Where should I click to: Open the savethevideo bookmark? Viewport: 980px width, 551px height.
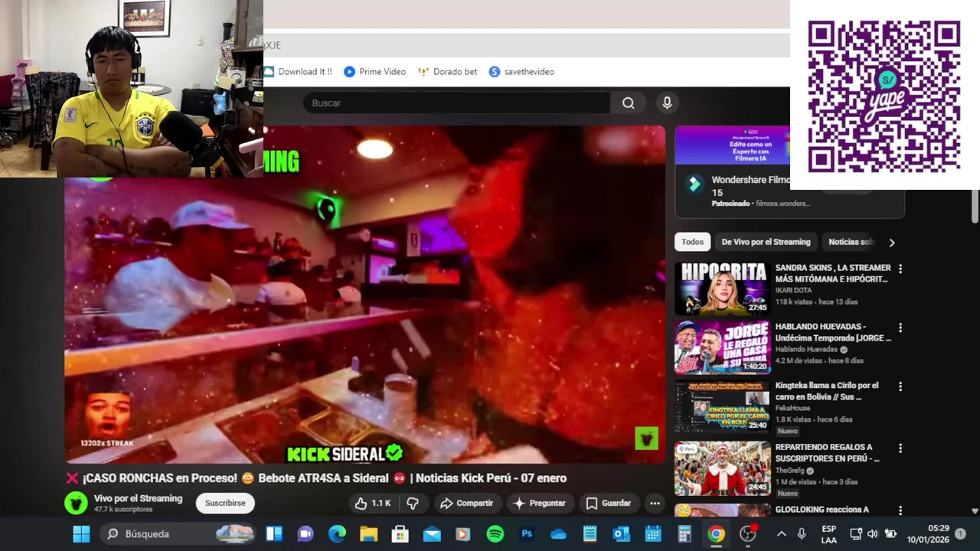[x=521, y=72]
